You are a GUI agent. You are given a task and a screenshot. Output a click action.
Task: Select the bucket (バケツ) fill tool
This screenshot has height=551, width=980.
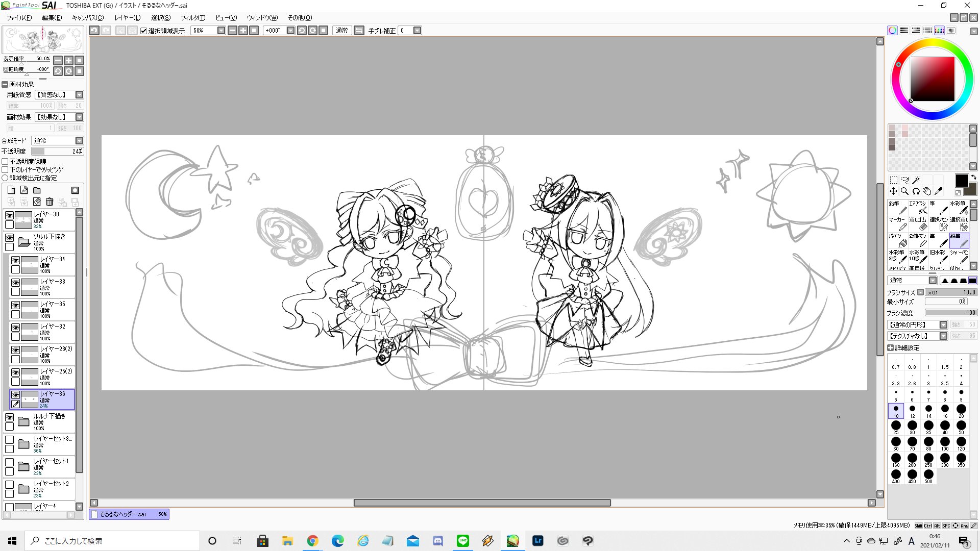897,240
